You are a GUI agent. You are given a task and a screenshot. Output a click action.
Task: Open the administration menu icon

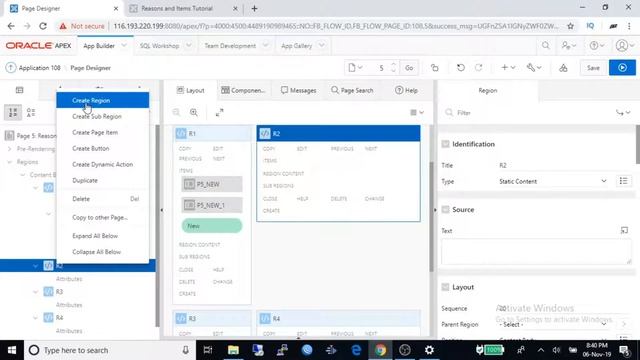569,46
